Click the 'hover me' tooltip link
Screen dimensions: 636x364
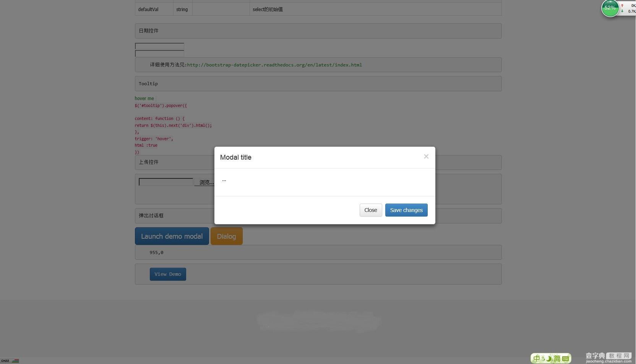coord(144,99)
